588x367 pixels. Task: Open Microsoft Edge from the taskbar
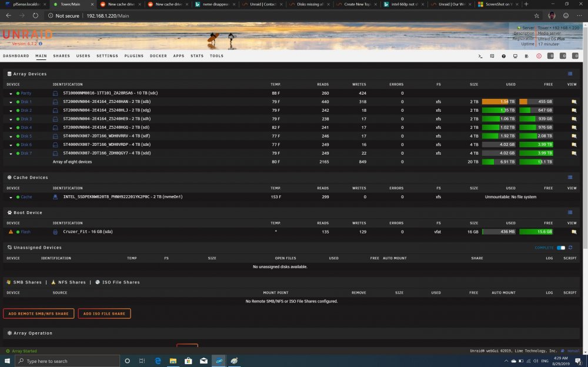point(158,361)
